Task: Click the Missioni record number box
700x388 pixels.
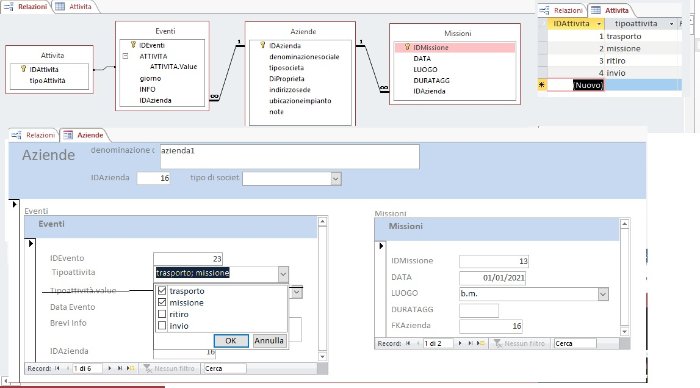Action: [438, 343]
